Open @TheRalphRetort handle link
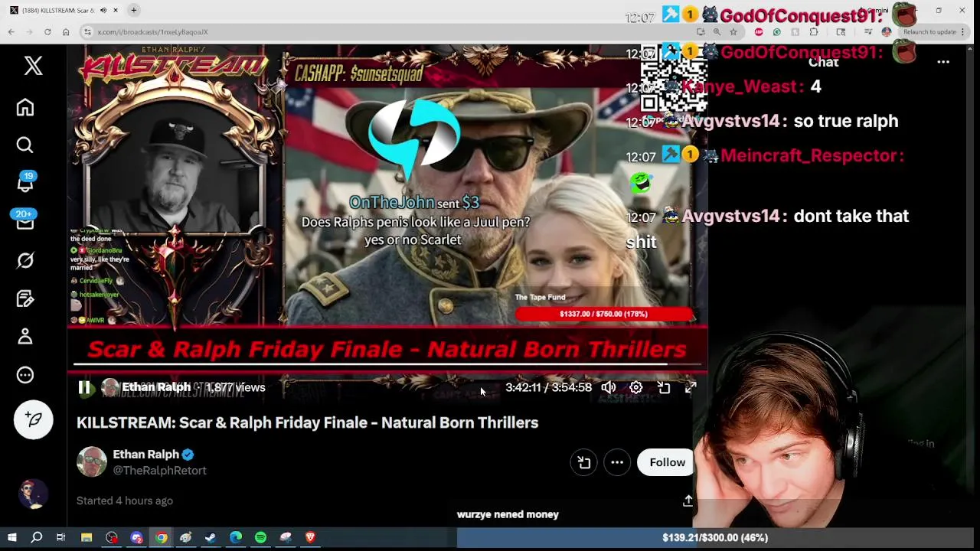980x551 pixels. click(x=160, y=471)
